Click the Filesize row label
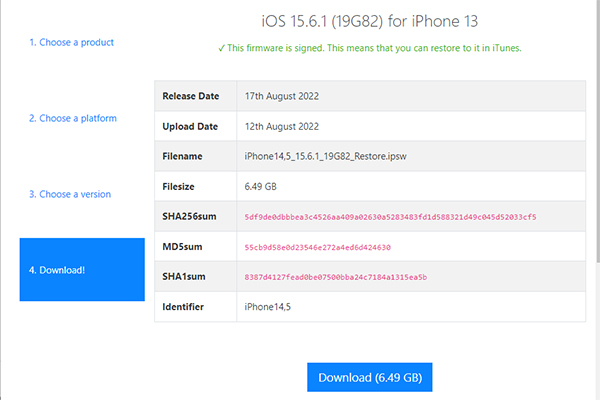 178,186
